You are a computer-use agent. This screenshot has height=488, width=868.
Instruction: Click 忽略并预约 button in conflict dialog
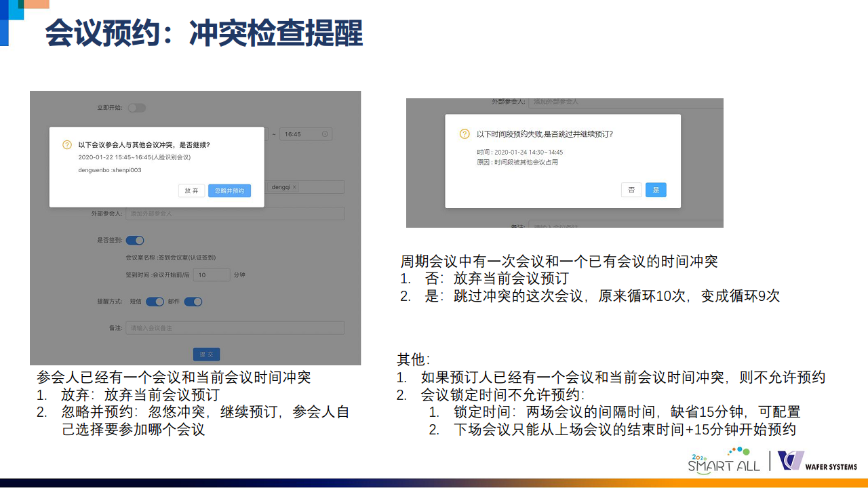click(x=229, y=191)
